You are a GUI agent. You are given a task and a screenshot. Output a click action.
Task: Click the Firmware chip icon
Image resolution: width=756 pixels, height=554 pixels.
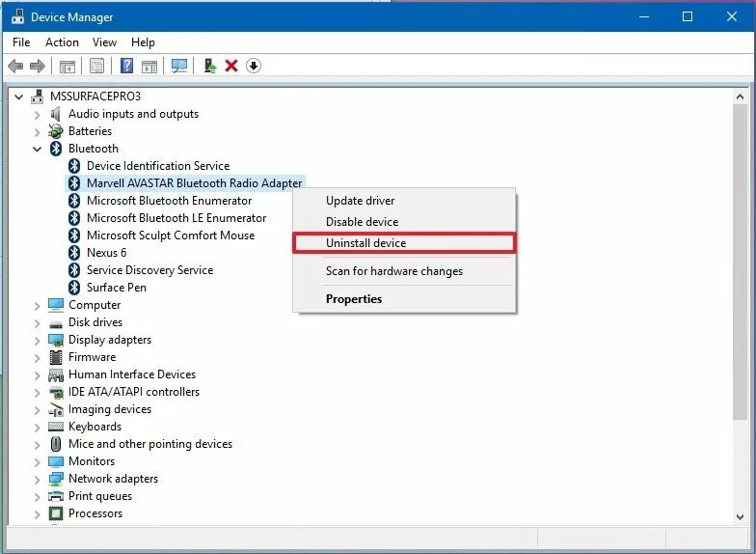(56, 357)
